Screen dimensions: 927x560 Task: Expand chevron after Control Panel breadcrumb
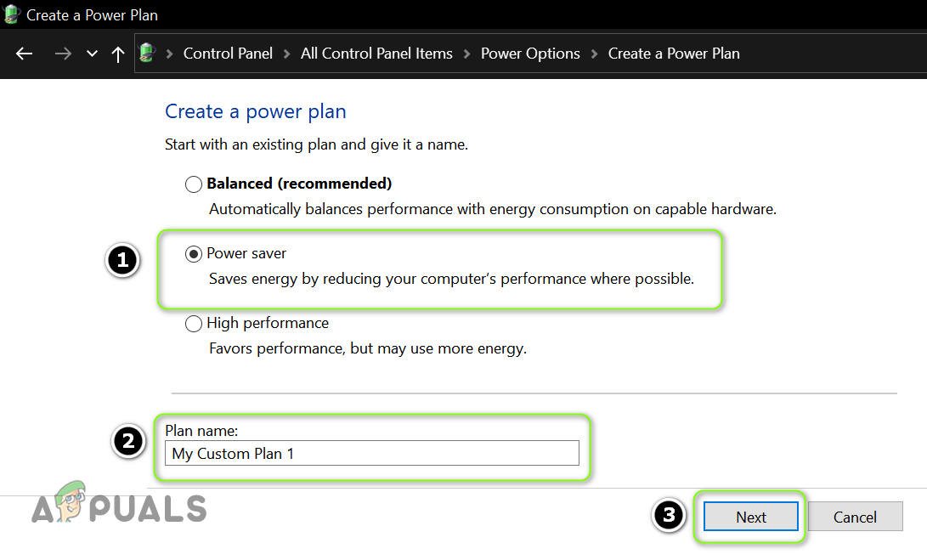tap(287, 54)
